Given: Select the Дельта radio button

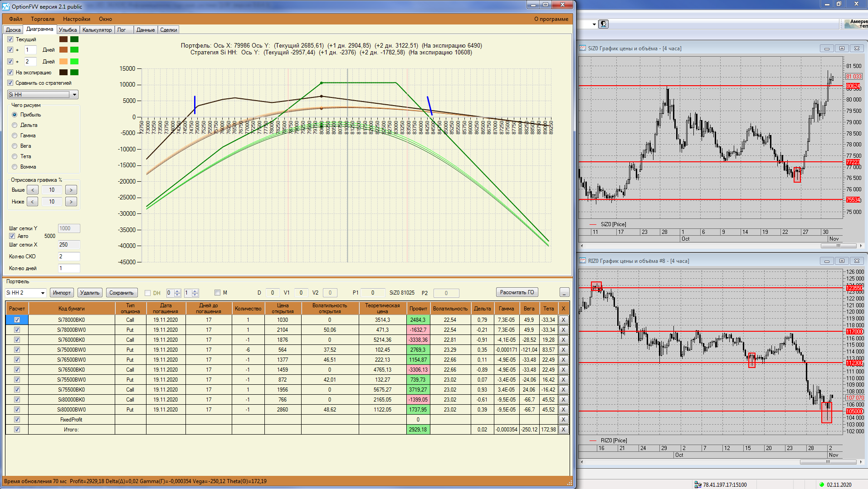Looking at the screenshot, I should (15, 125).
